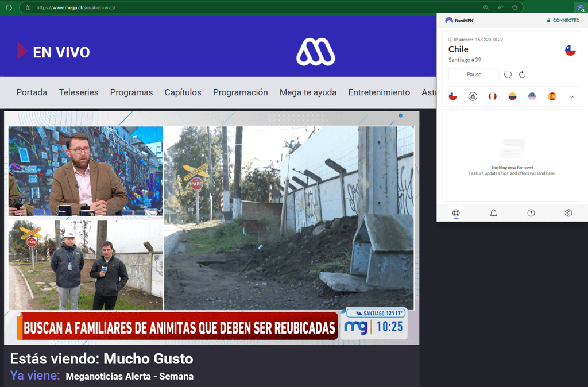Select the Spain flag in recent connections
Image resolution: width=588 pixels, height=387 pixels.
(x=552, y=96)
